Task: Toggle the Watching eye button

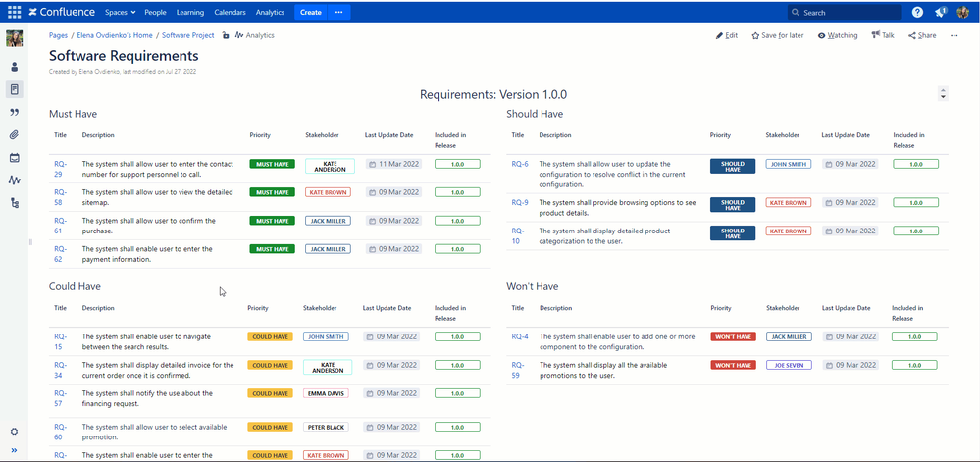Action: pos(837,35)
